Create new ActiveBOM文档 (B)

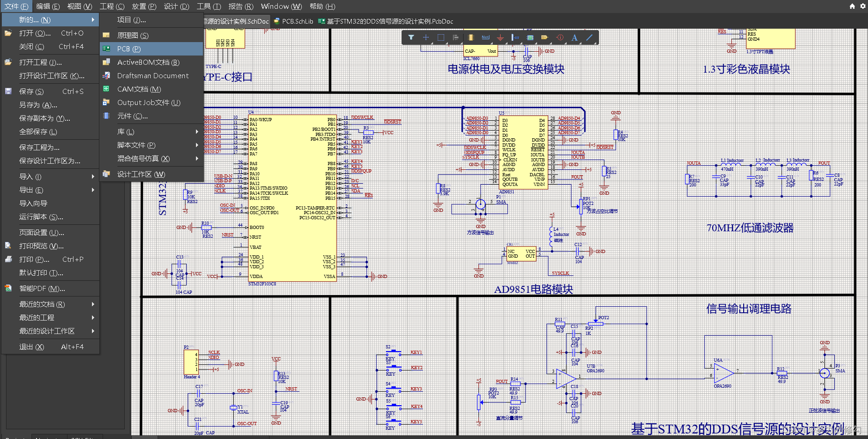[152, 62]
